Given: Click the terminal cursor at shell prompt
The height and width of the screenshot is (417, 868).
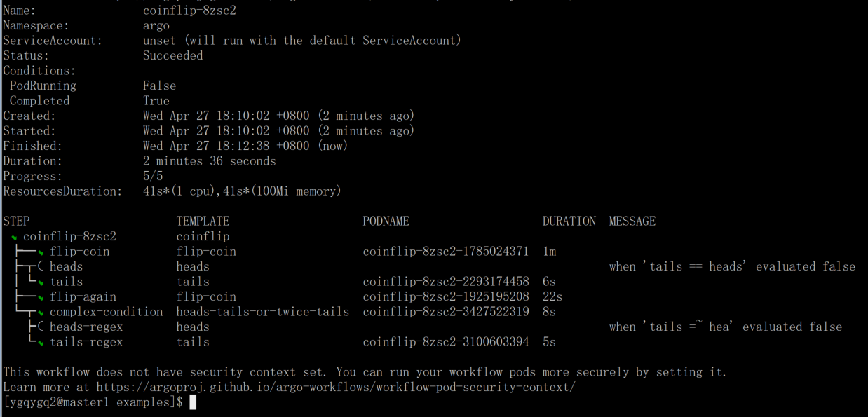Looking at the screenshot, I should point(193,402).
